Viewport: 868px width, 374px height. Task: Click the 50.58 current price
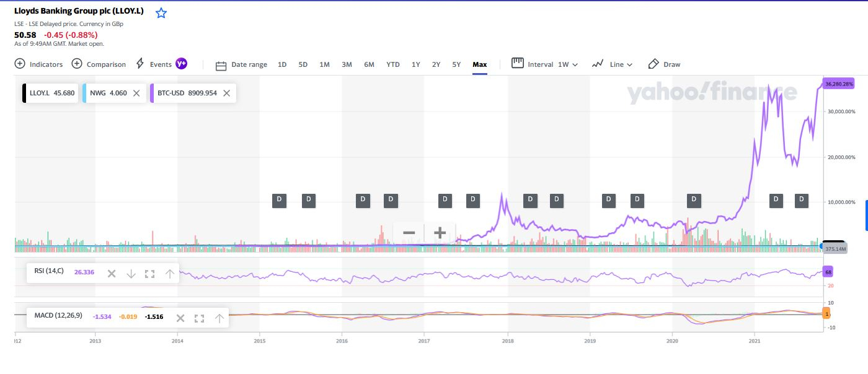(25, 35)
